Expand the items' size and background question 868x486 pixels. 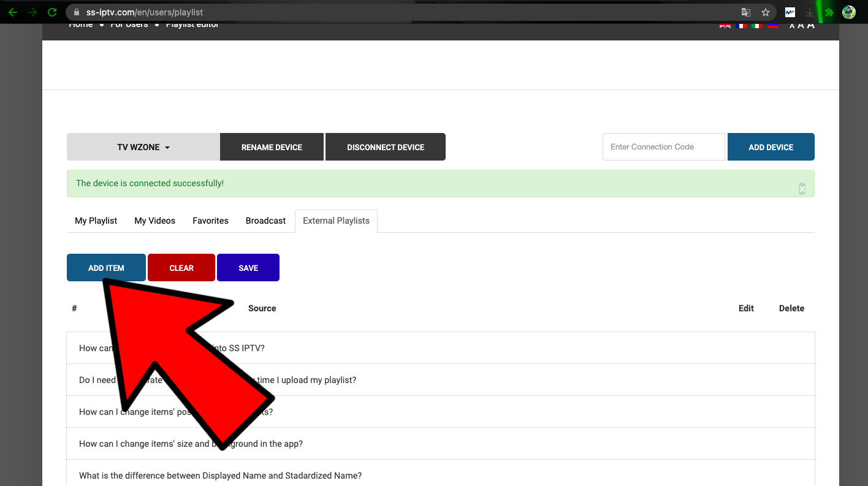191,444
